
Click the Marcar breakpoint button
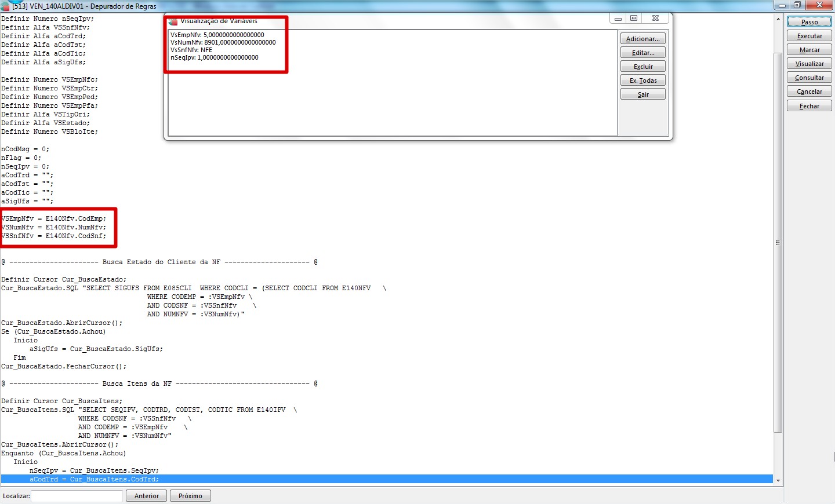click(809, 50)
